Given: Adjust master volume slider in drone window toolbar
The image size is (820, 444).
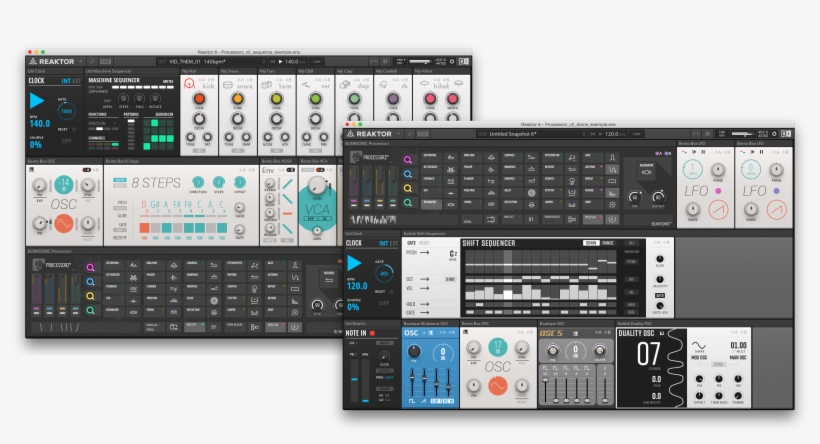Looking at the screenshot, I should (742, 134).
